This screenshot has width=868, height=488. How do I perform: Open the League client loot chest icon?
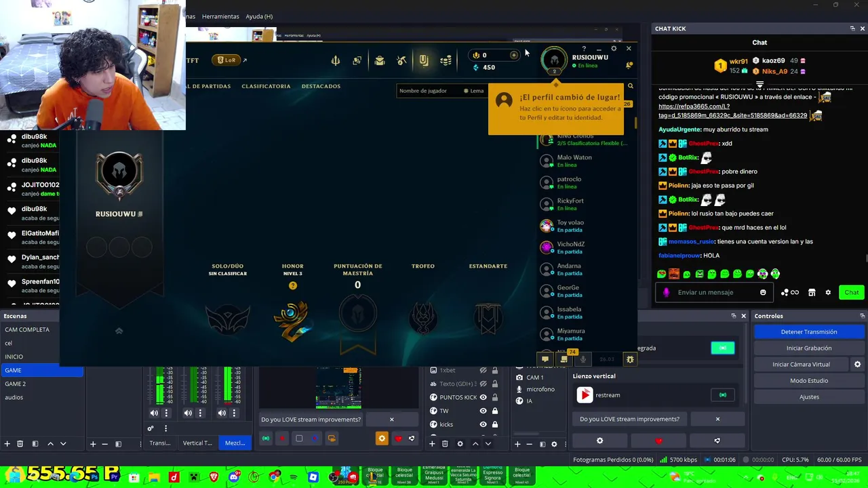(380, 61)
